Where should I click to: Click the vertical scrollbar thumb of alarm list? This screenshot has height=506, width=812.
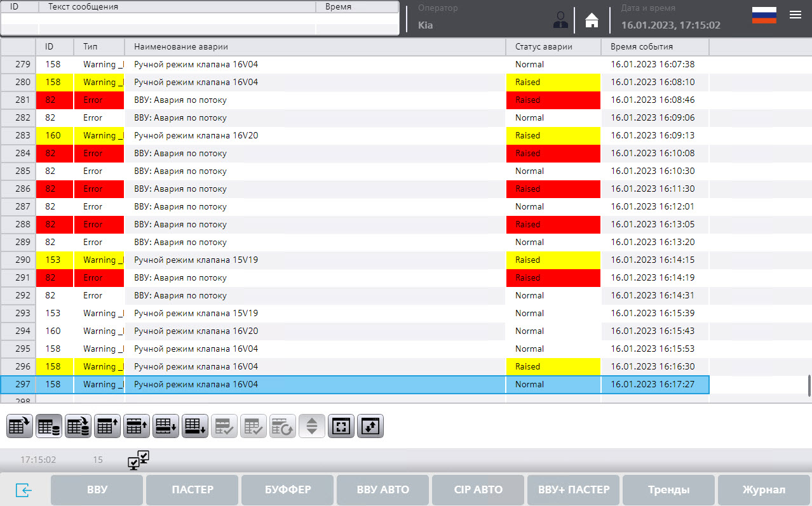point(809,385)
